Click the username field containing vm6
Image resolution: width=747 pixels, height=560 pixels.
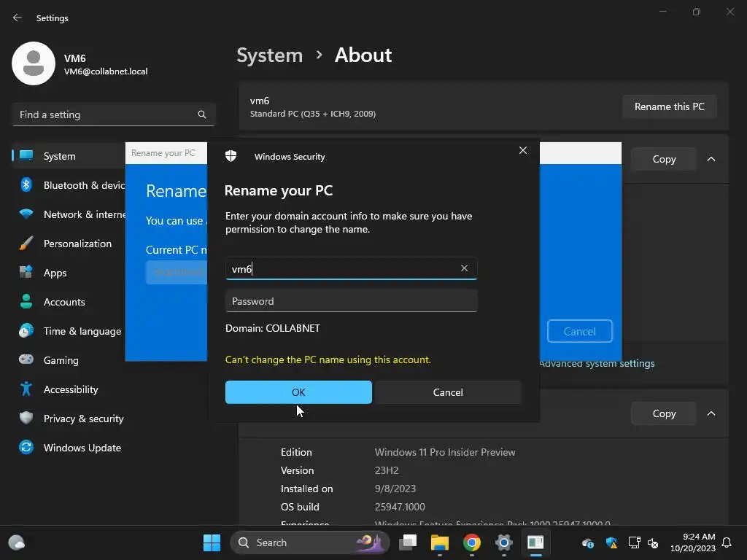point(351,268)
